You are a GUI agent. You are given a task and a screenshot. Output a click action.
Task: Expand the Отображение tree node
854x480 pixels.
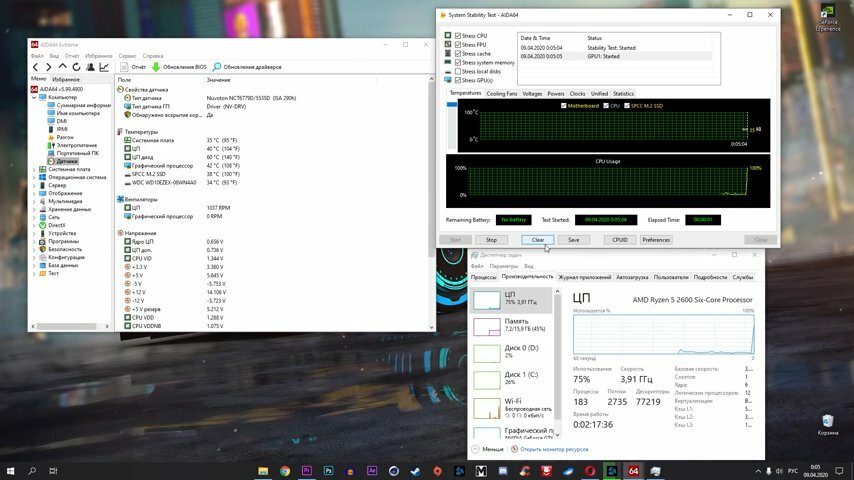(34, 193)
